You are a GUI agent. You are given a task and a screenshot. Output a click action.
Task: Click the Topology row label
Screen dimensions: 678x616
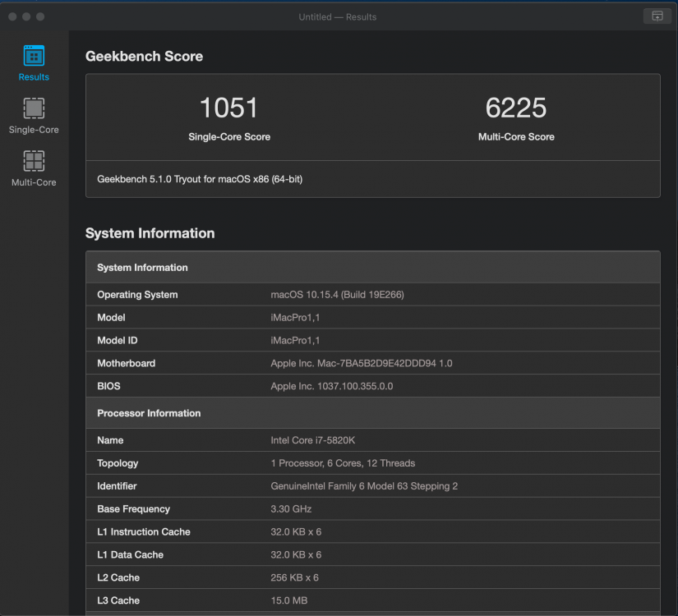point(118,463)
